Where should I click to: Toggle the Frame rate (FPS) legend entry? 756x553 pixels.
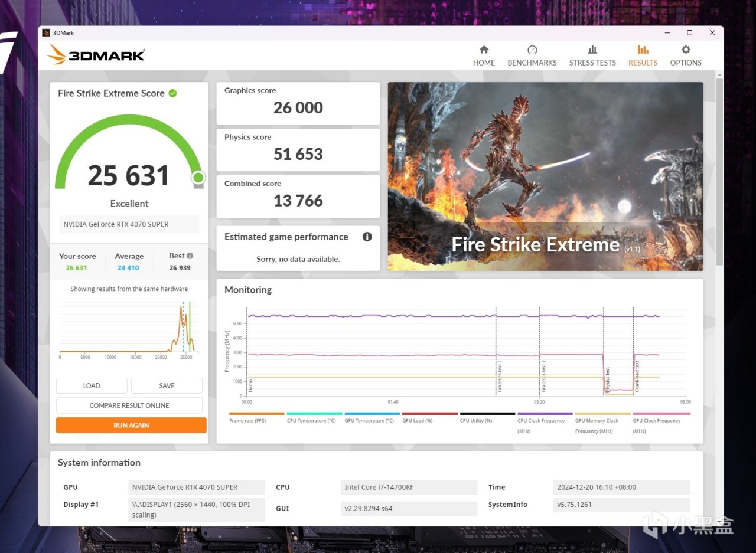(x=256, y=418)
